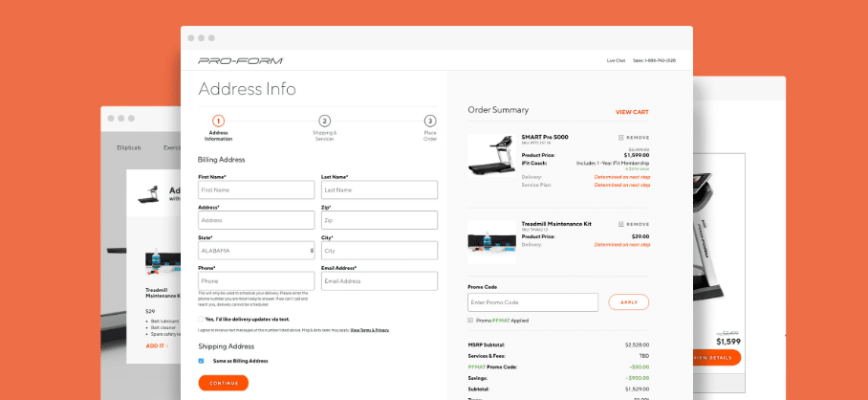Click REMOVE for the Treadmill Maintenance Kit
Viewport: 868px width, 400px height.
point(638,224)
